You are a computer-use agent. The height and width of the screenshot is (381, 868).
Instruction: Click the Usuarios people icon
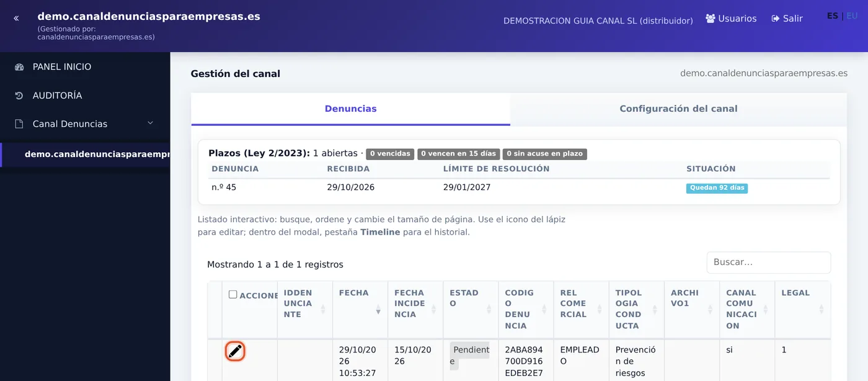pos(711,19)
